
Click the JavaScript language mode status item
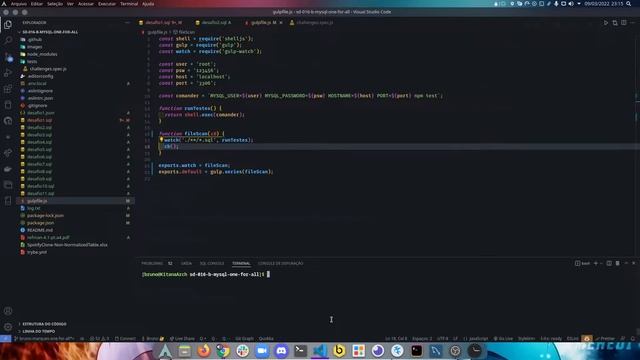pyautogui.click(x=476, y=338)
